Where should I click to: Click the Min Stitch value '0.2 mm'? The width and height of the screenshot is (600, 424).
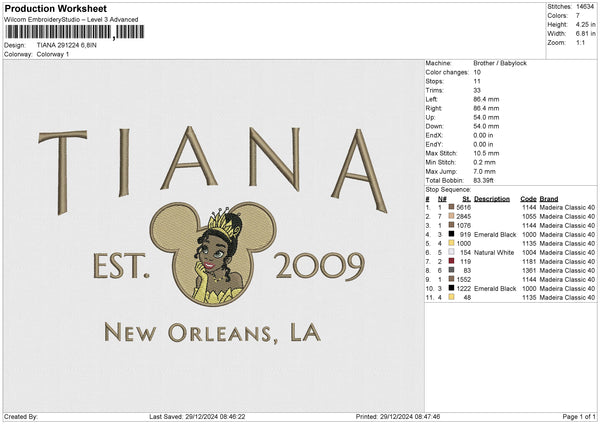click(484, 162)
